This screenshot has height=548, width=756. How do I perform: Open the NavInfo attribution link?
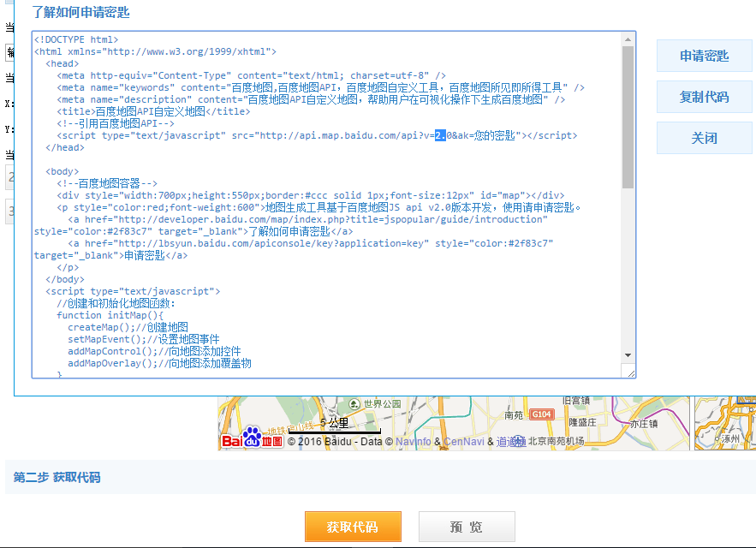pyautogui.click(x=414, y=442)
